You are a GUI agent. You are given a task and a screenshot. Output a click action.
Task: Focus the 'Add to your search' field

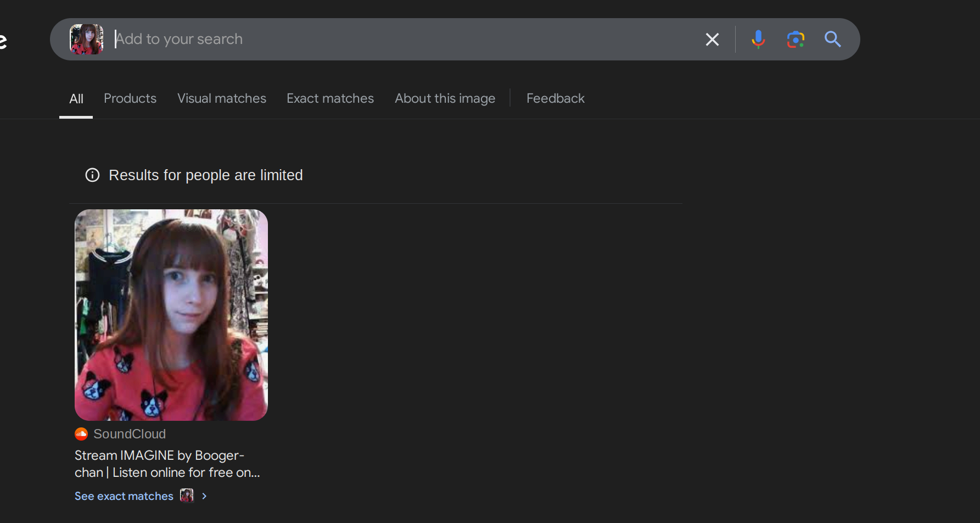[406, 39]
